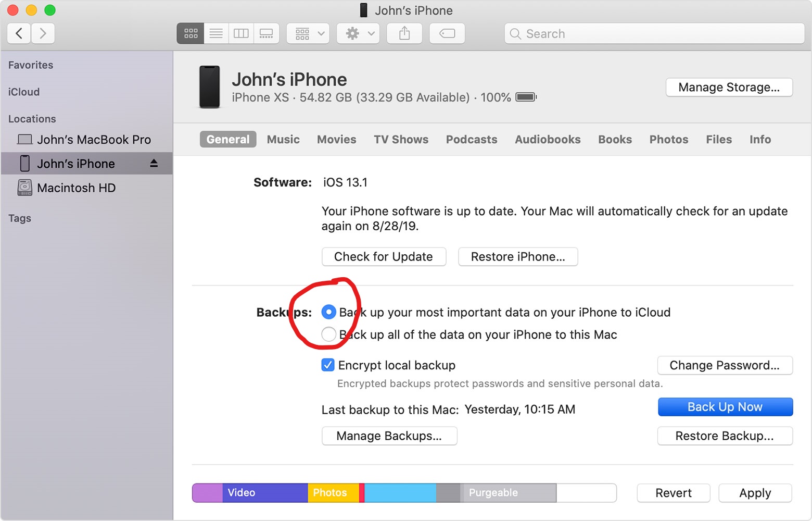Switch to the General tab

[228, 139]
